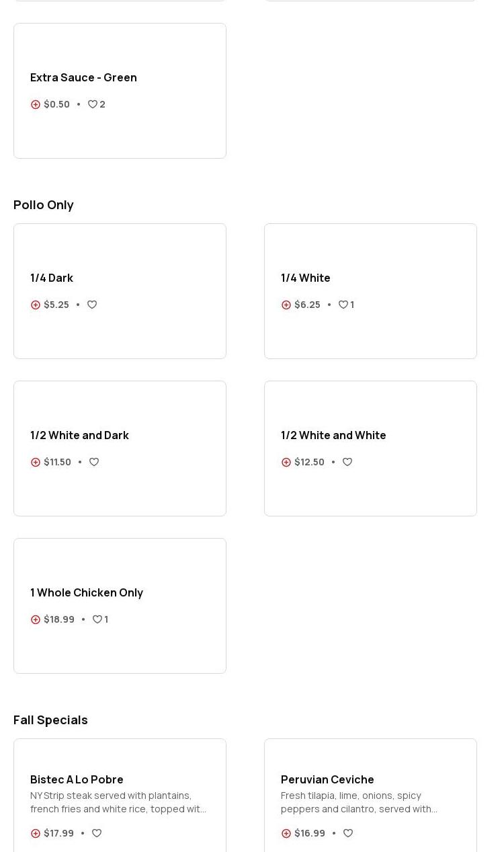The width and height of the screenshot is (504, 852).
Task: Favorite the 1/4 Dark chicken
Action: [x=92, y=305]
